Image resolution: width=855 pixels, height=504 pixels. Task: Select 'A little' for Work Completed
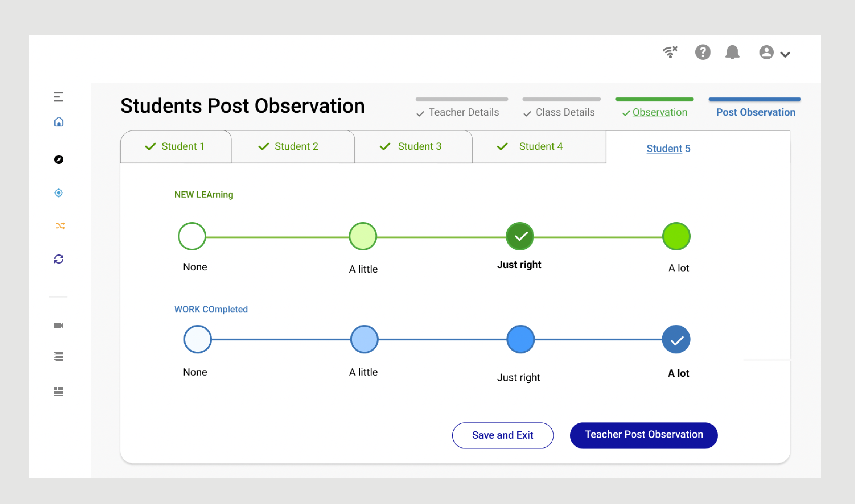pos(364,339)
